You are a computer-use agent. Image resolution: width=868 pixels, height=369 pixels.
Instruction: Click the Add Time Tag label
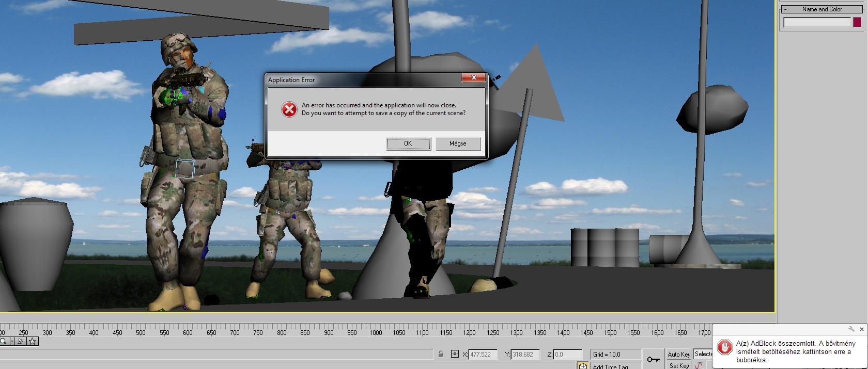[610, 366]
